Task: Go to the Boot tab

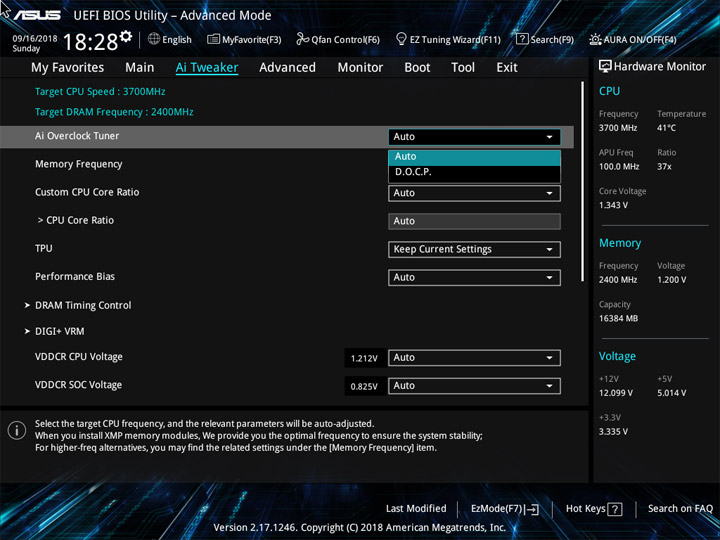Action: pyautogui.click(x=417, y=68)
